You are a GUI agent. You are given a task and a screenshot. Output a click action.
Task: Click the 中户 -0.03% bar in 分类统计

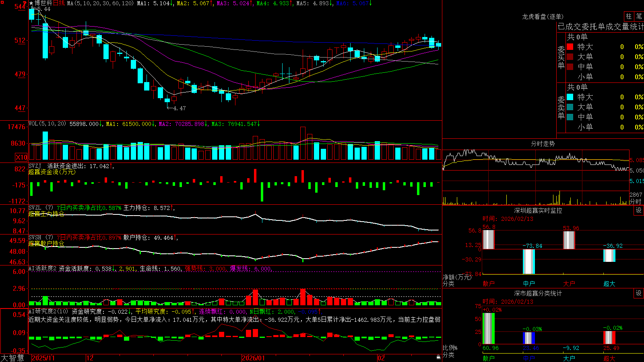point(529,338)
